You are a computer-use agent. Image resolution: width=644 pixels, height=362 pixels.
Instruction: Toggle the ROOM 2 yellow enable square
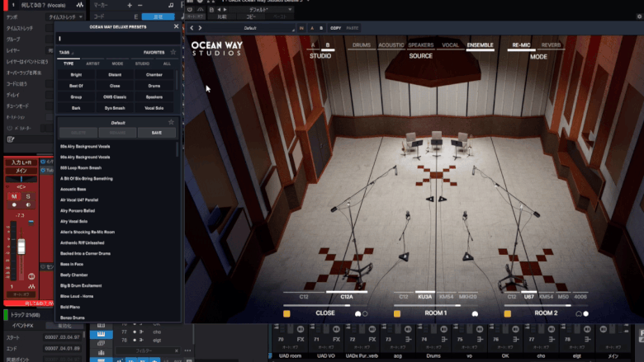[x=508, y=313]
